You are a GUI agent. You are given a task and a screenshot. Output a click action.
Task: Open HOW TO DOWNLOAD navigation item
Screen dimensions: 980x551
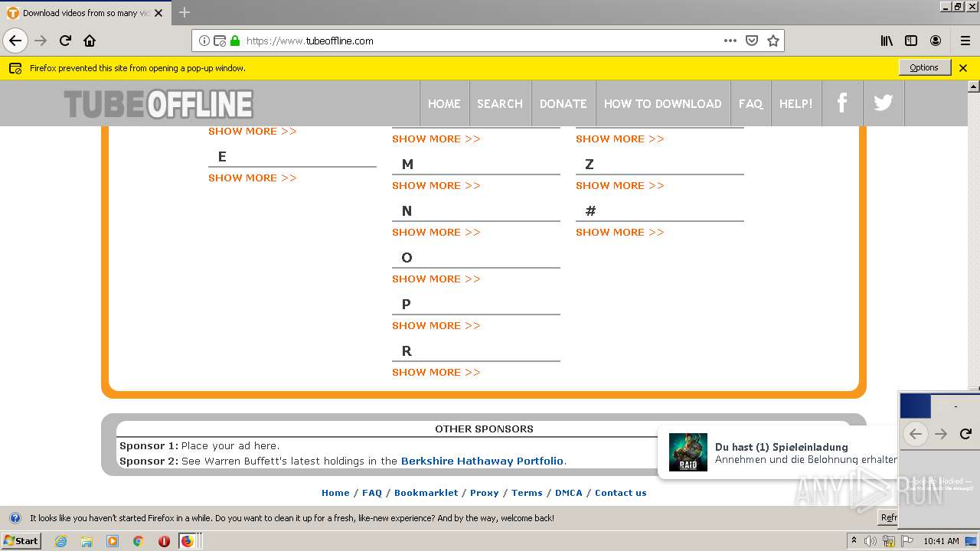663,103
